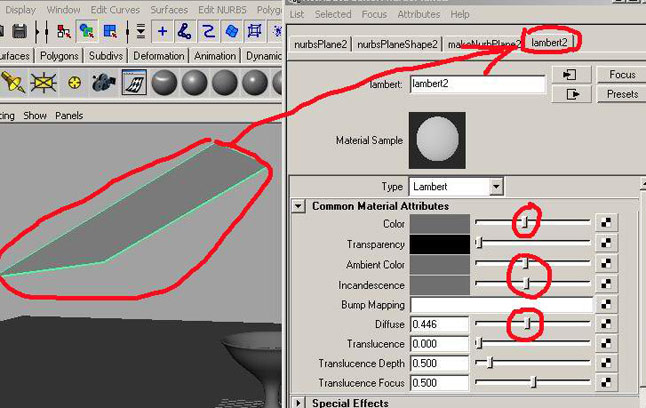Click the camera shelf icon
Image resolution: width=646 pixels, height=408 pixels.
[x=103, y=82]
